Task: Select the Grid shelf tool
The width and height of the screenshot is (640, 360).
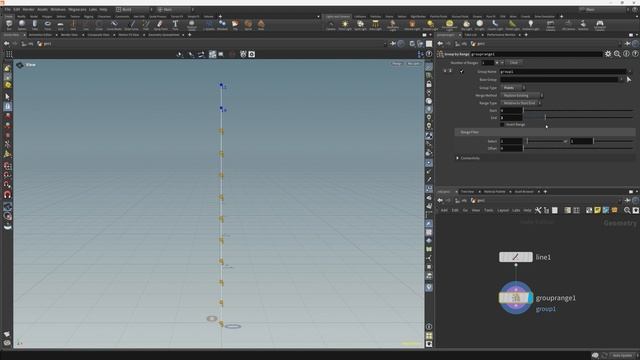Action: point(60,25)
